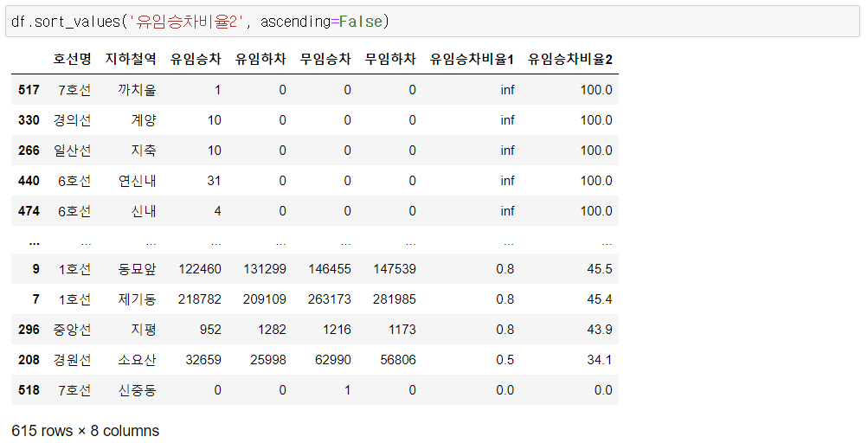Click row index 518
Image resolution: width=868 pixels, height=443 pixels.
click(29, 390)
